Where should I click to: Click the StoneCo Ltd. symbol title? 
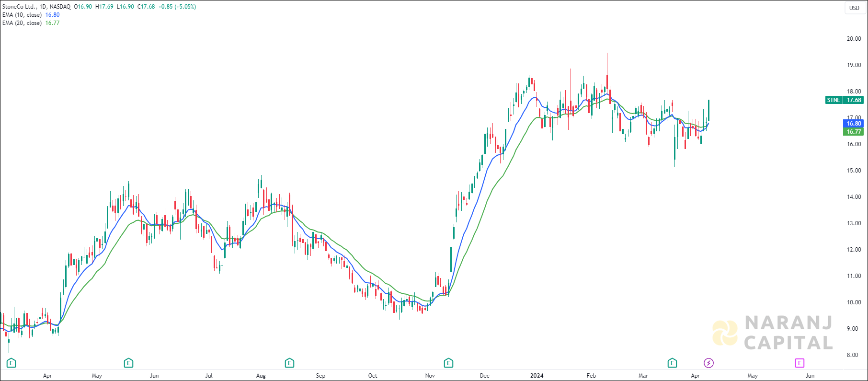point(19,7)
